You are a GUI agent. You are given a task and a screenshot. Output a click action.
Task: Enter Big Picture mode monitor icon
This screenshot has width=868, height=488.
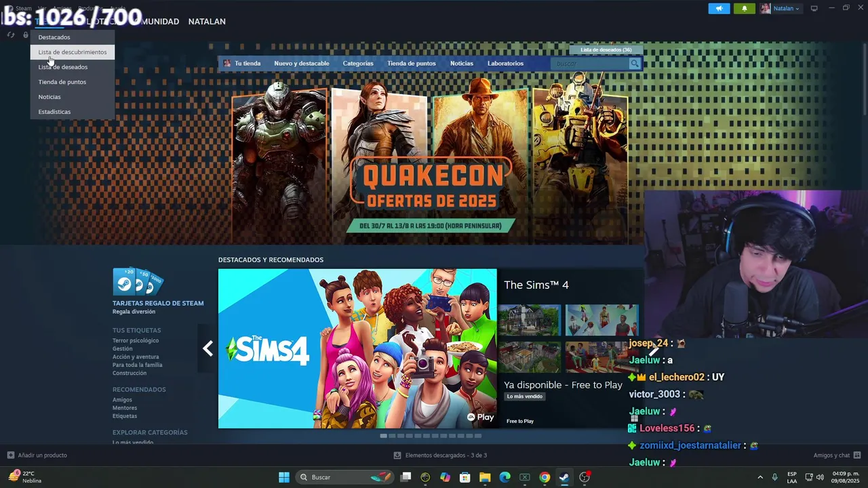814,8
